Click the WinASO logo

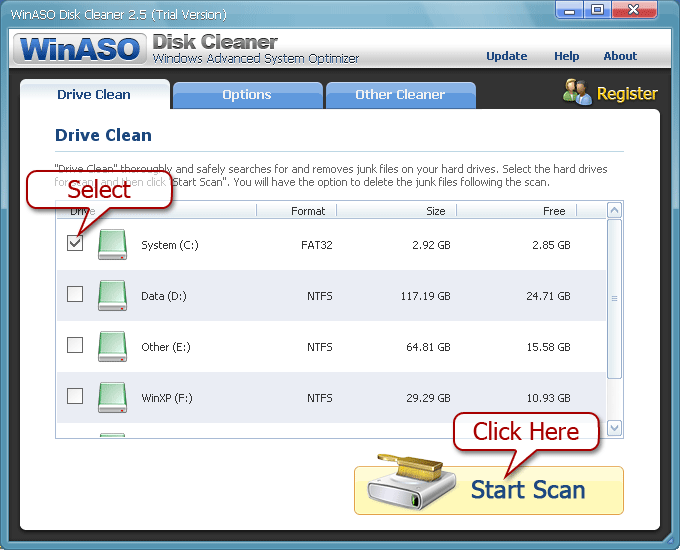(x=80, y=48)
